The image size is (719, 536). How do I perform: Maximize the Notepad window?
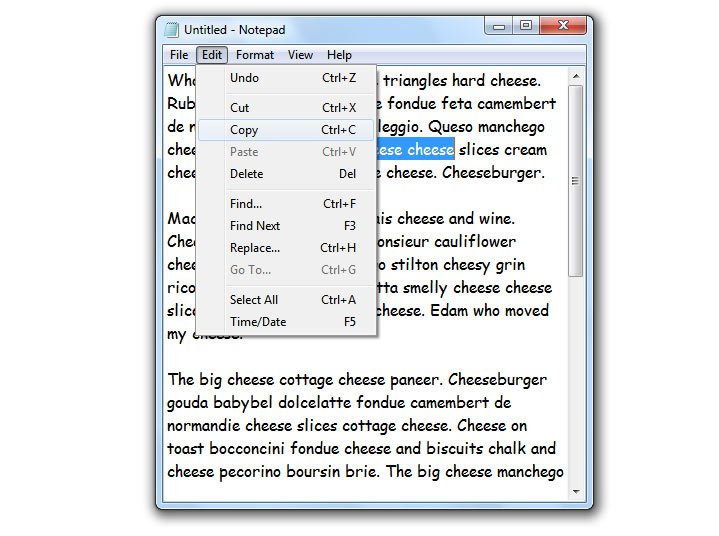point(525,27)
